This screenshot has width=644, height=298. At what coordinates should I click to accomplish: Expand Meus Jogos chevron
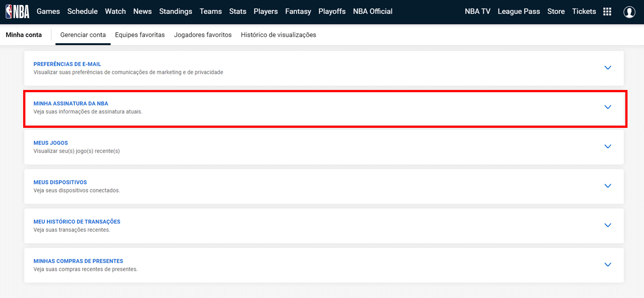pyautogui.click(x=608, y=147)
